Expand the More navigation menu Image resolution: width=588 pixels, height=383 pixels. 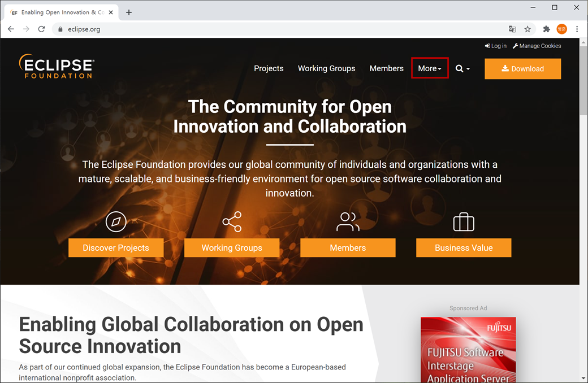click(430, 68)
